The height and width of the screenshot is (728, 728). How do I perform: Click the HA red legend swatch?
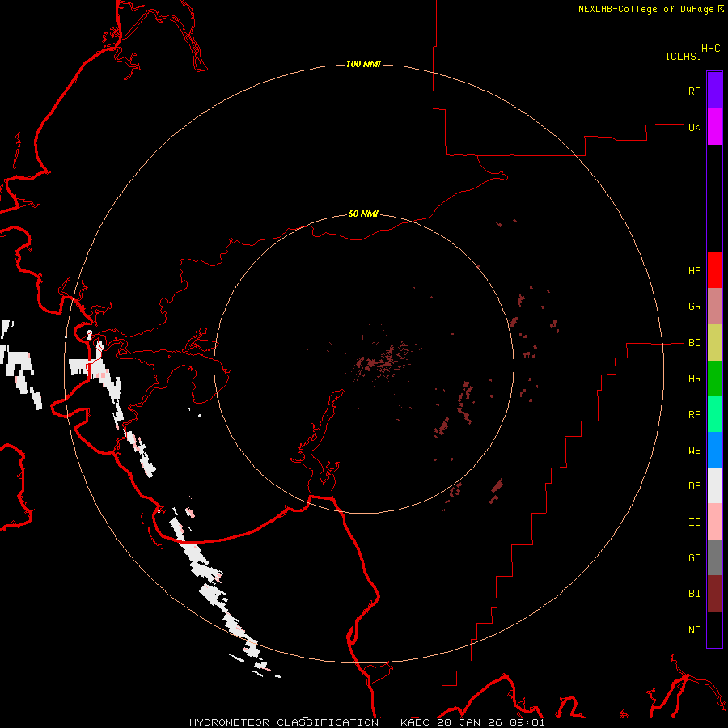tap(714, 270)
